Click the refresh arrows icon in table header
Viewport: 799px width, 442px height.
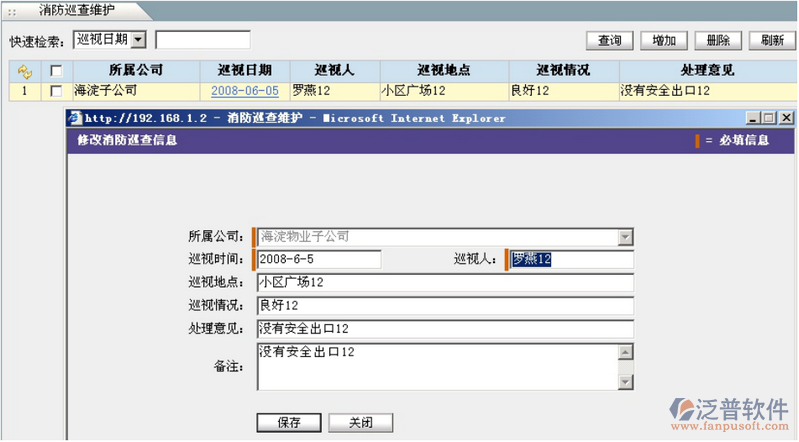pyautogui.click(x=24, y=71)
